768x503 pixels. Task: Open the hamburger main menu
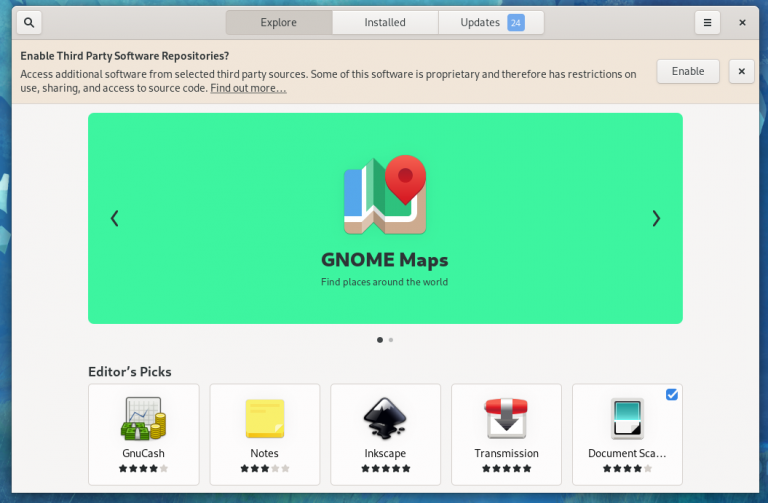tap(707, 22)
